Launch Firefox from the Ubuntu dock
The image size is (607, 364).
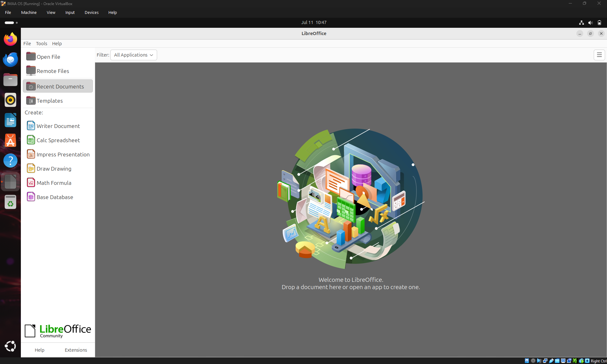10,39
